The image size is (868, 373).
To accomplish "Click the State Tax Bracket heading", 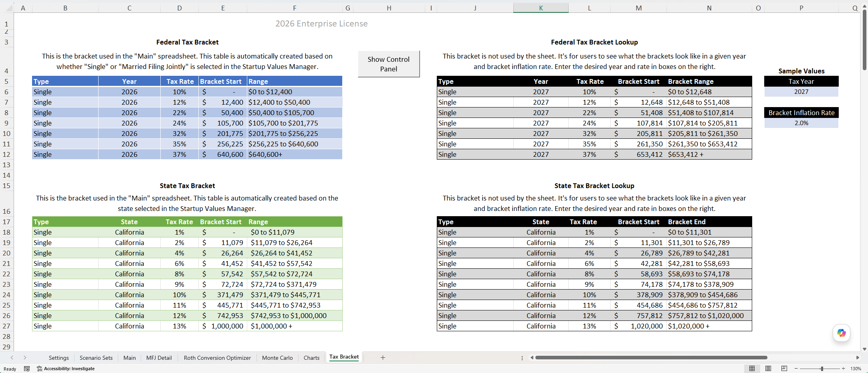I will 187,186.
